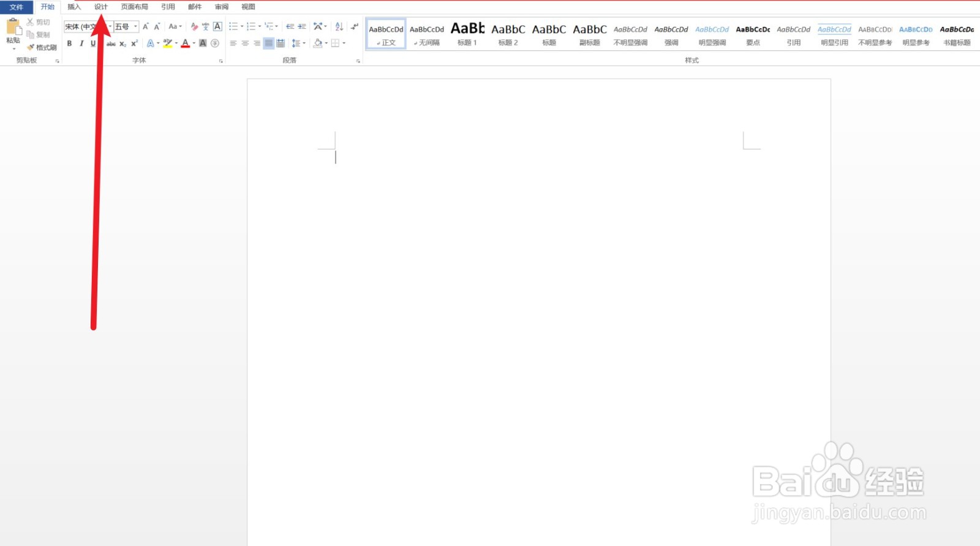Image resolution: width=980 pixels, height=546 pixels.
Task: Toggle distributed alignment icon
Action: [x=281, y=43]
